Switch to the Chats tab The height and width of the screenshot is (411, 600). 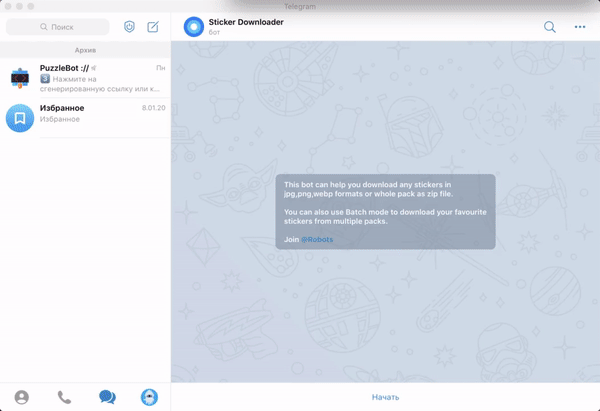coord(107,397)
